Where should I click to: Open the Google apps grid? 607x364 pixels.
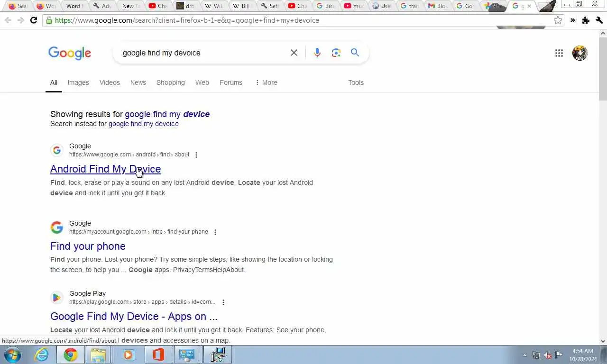[x=559, y=53]
